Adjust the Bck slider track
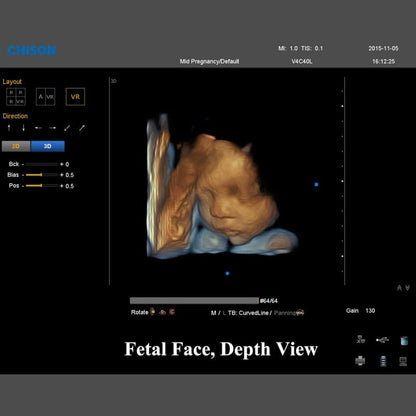The height and width of the screenshot is (416, 416). (42, 164)
